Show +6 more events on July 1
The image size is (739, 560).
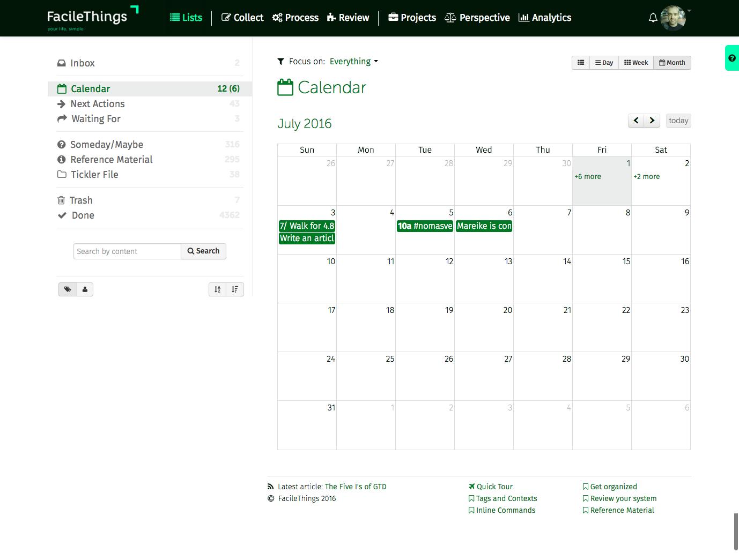[588, 177]
